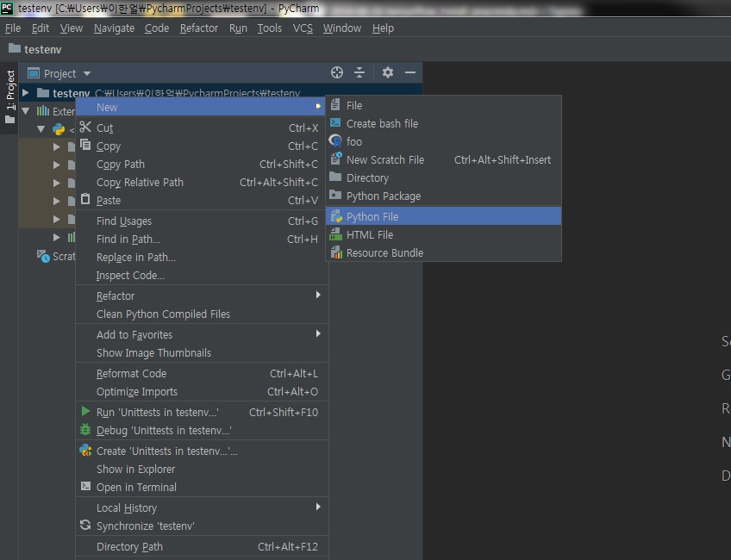Click the Cut scissors icon
731x560 pixels.
click(x=85, y=128)
